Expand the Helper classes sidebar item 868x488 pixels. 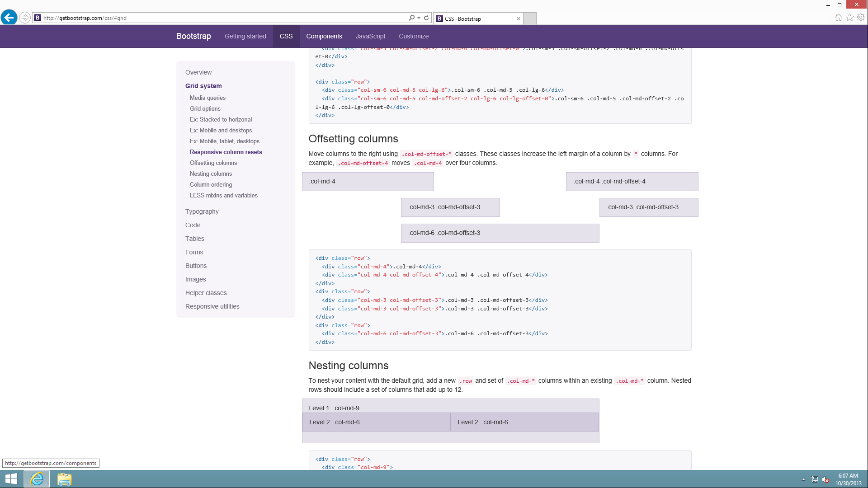(x=206, y=292)
